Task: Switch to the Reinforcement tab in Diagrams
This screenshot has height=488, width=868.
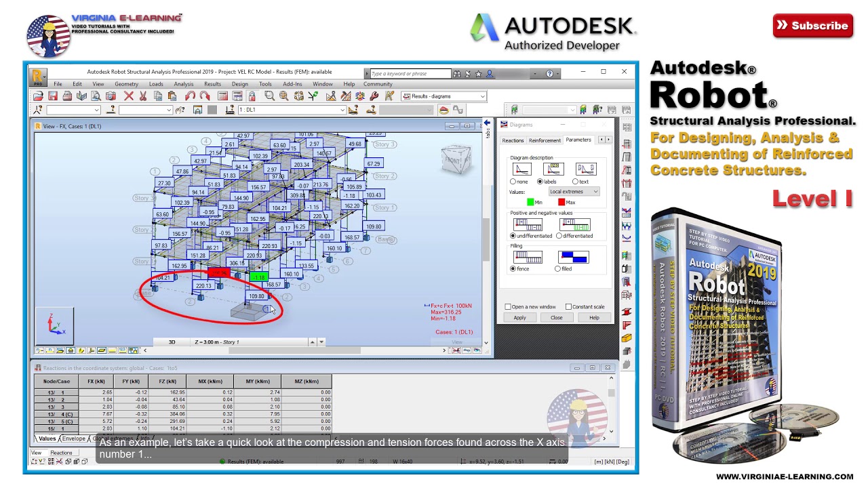Action: pos(545,140)
